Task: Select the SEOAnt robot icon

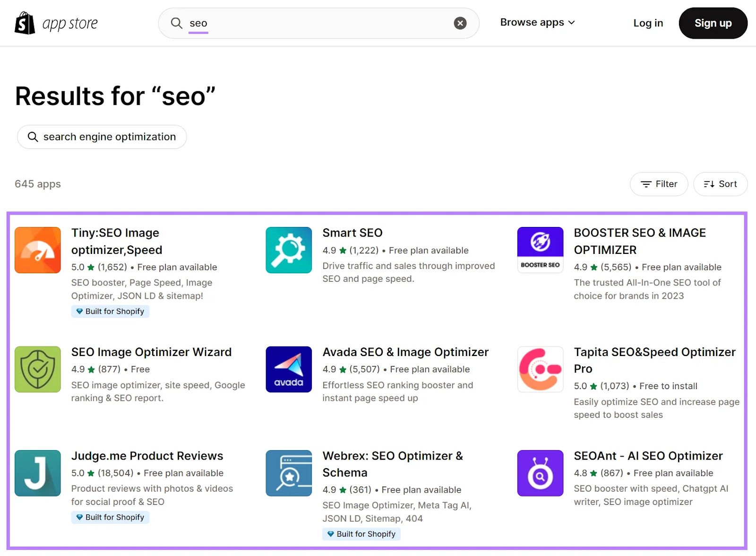Action: [x=540, y=473]
